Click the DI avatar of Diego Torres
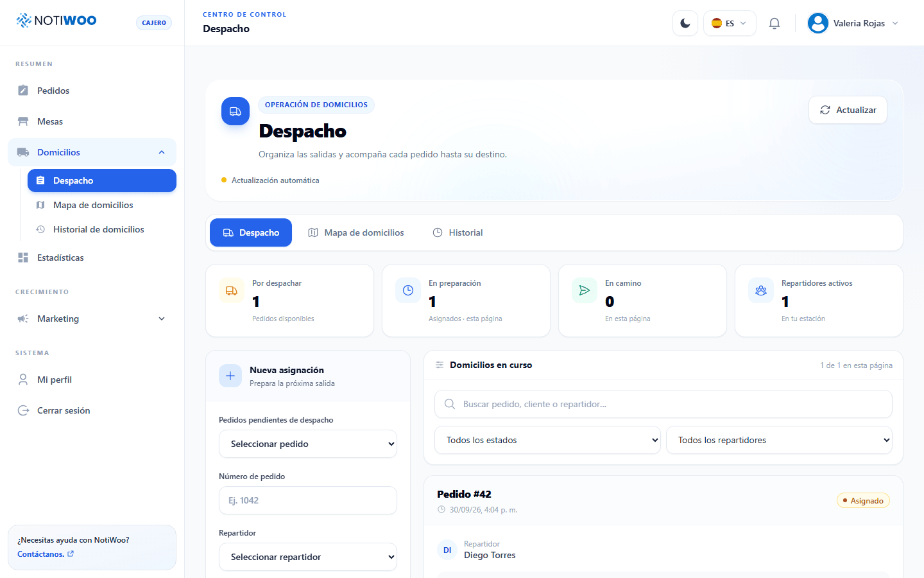 447,550
